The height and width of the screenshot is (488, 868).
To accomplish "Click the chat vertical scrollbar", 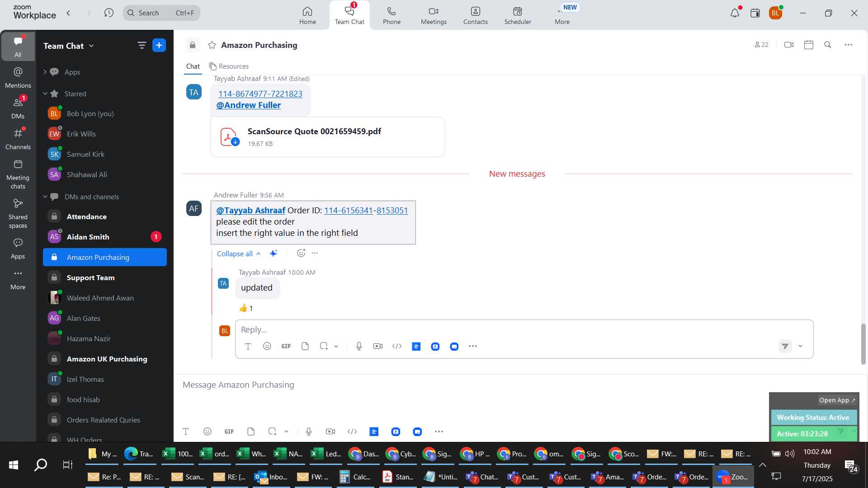I will click(x=863, y=344).
